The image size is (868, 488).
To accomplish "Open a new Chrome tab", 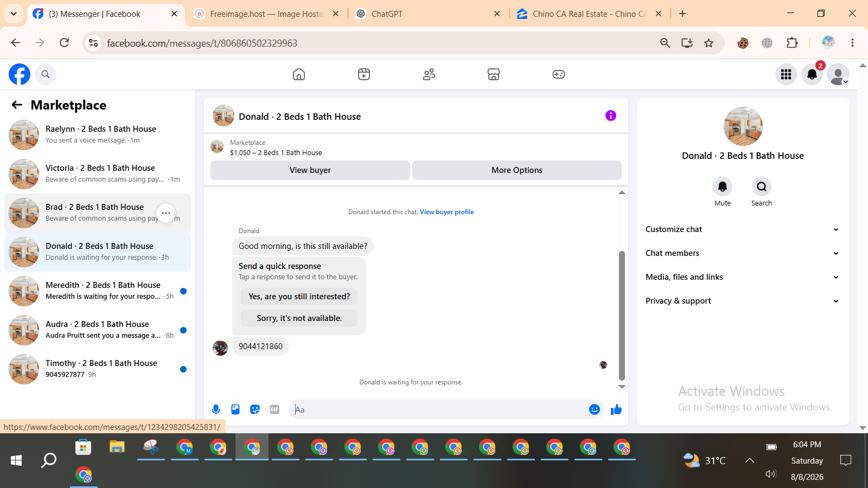I will pyautogui.click(x=682, y=14).
